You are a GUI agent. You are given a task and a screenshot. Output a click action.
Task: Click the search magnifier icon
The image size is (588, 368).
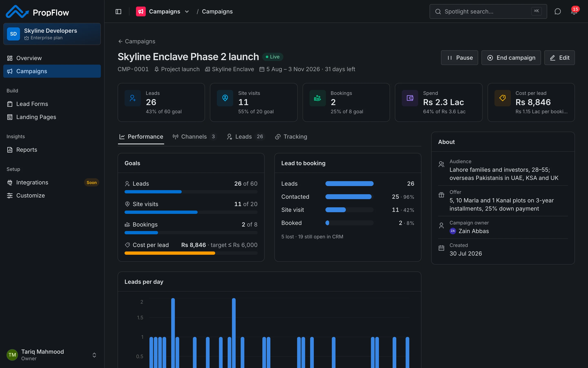pos(438,11)
